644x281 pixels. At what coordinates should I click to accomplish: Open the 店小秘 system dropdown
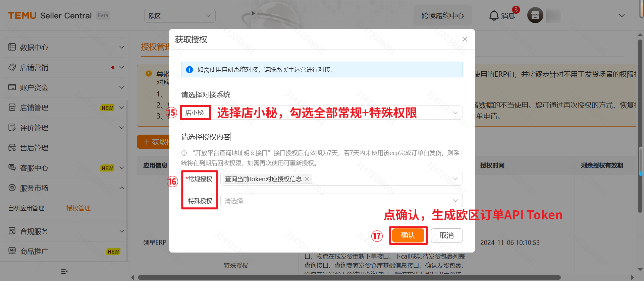tap(322, 113)
